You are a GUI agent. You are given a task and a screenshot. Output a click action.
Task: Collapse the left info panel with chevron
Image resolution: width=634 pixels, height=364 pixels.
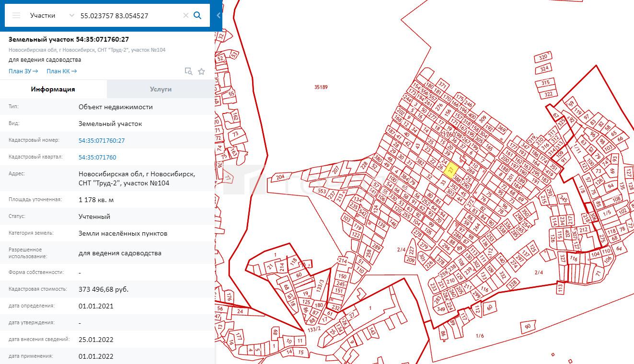(219, 15)
